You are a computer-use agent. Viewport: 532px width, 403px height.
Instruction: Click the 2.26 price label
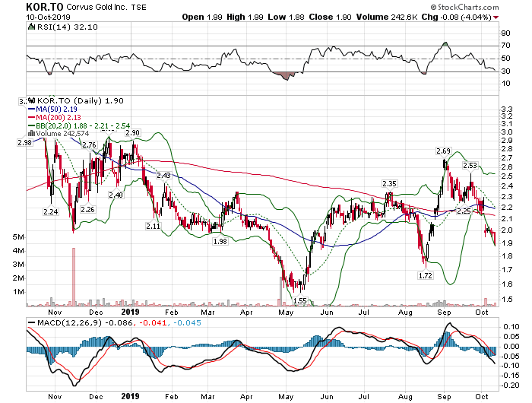[x=87, y=209]
